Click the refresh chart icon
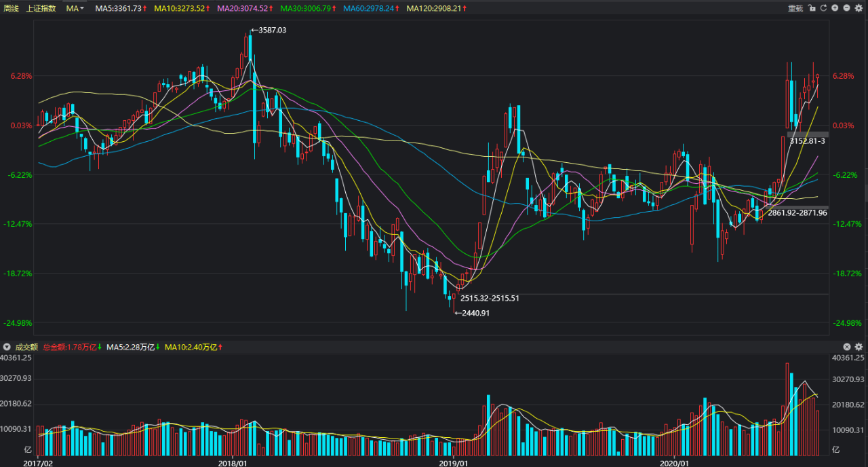The width and height of the screenshot is (868, 467). (823, 8)
